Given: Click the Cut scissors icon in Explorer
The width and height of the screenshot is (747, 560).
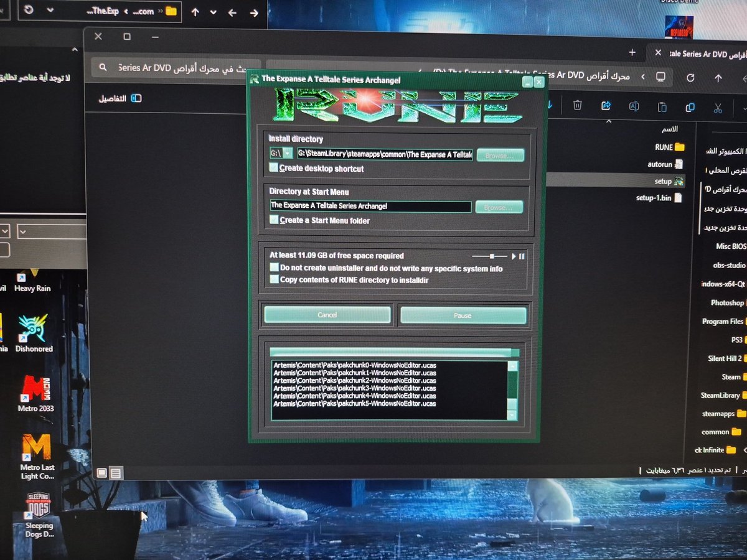Looking at the screenshot, I should click(x=718, y=108).
